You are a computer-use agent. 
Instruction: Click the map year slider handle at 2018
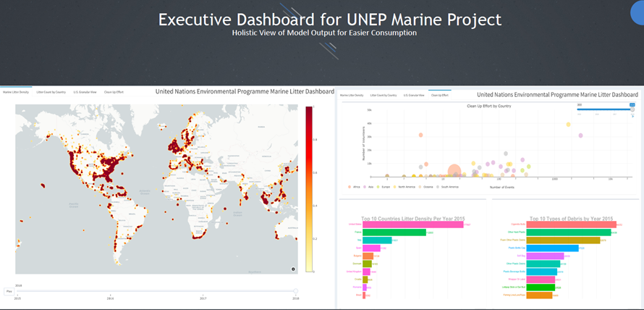tap(295, 291)
